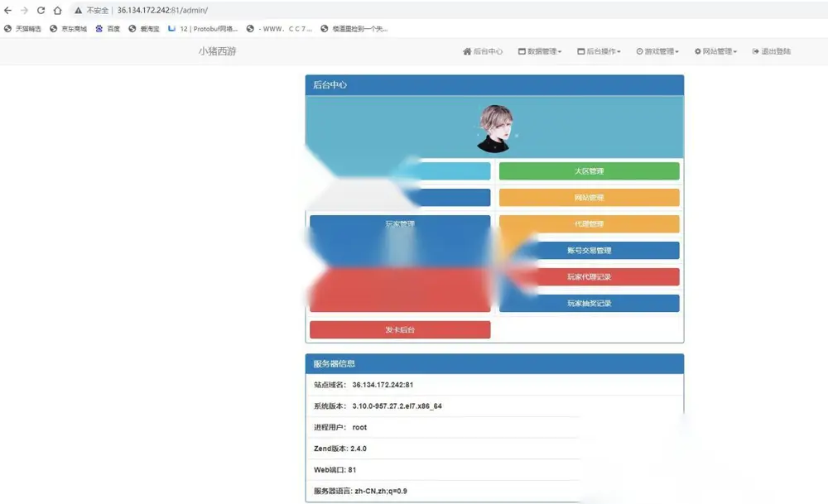
Task: Click the circle icon of 游戏管理
Action: tap(639, 51)
